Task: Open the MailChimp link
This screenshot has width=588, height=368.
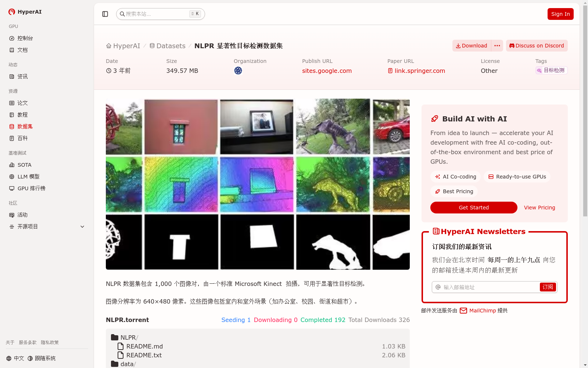Action: pyautogui.click(x=483, y=311)
